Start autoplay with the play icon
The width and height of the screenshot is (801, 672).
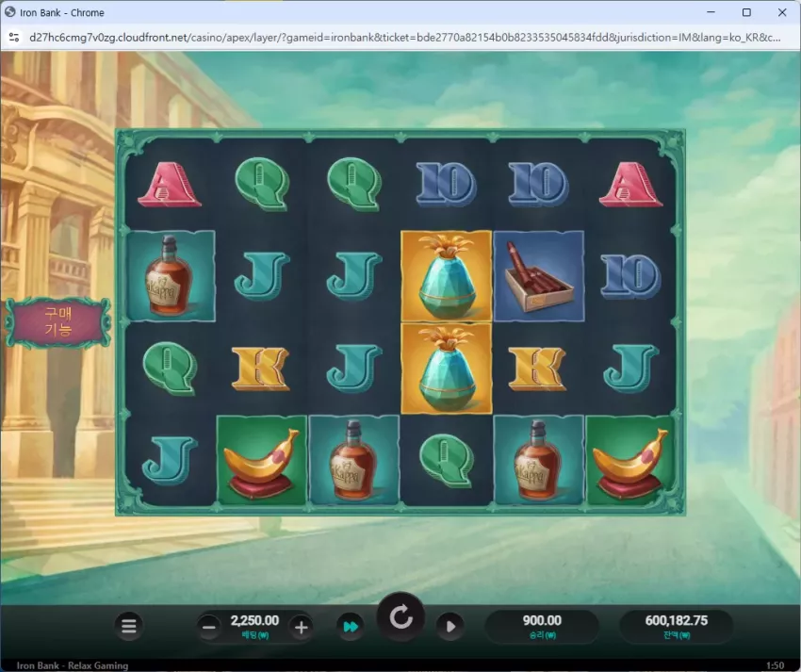pos(450,627)
